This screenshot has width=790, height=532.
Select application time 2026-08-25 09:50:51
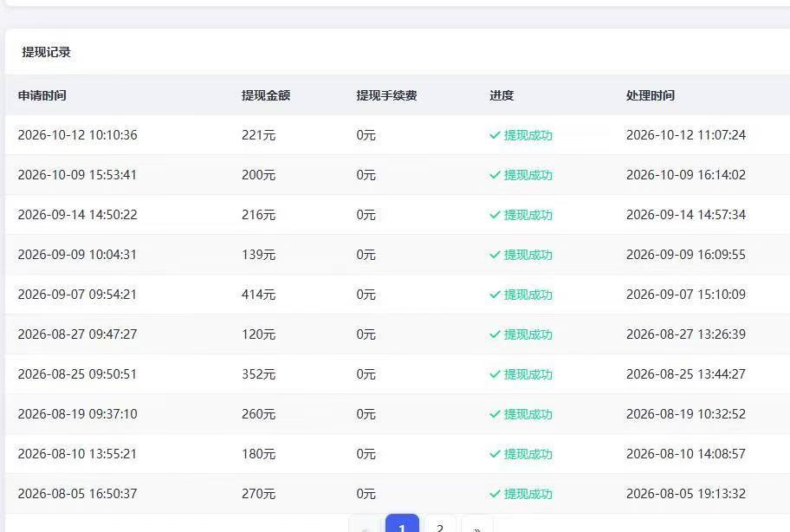pyautogui.click(x=77, y=373)
